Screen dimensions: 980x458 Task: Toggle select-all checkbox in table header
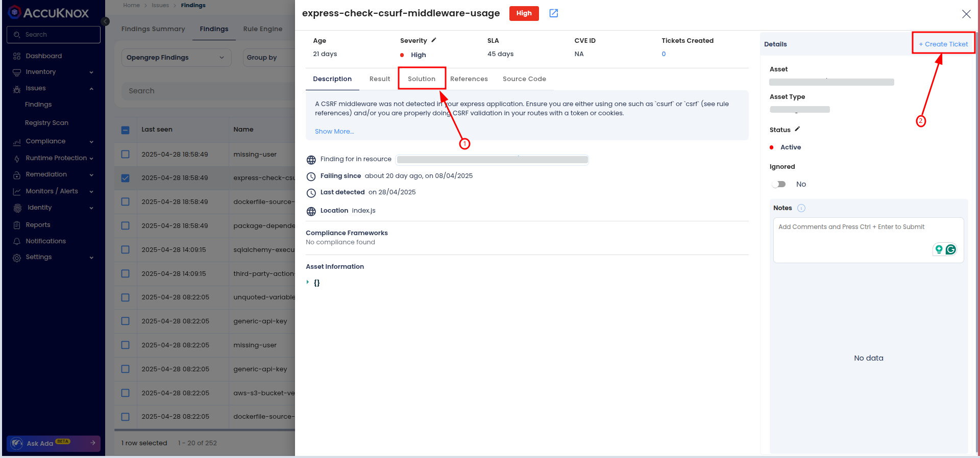coord(126,130)
